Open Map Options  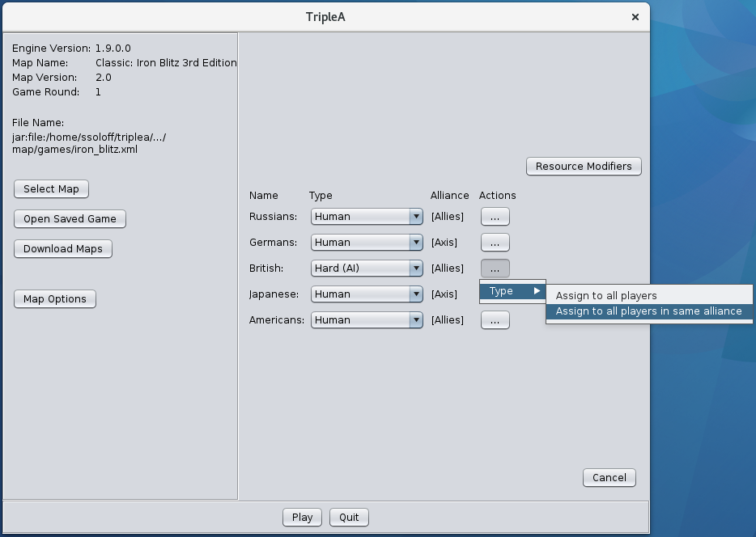coord(55,298)
